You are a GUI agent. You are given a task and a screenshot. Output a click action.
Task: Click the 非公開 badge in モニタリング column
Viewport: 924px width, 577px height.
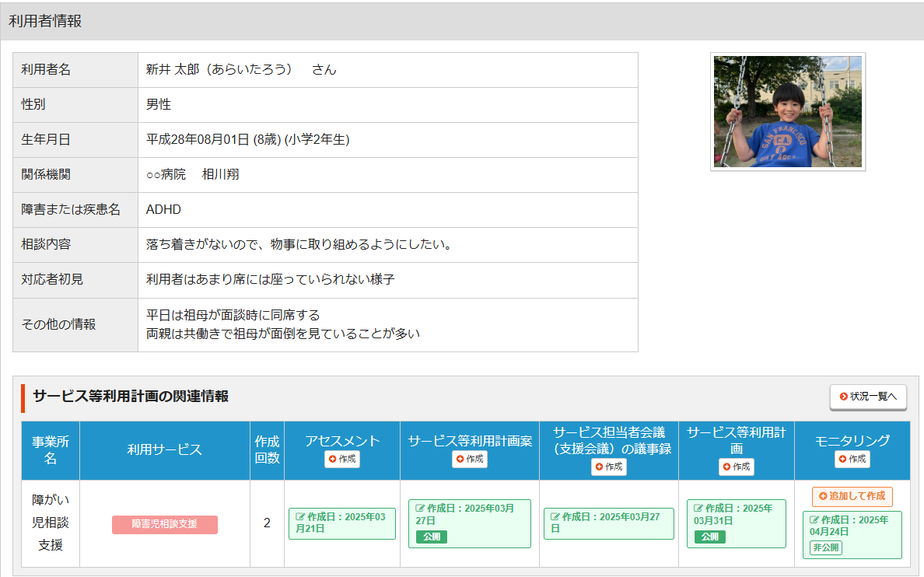coord(826,547)
